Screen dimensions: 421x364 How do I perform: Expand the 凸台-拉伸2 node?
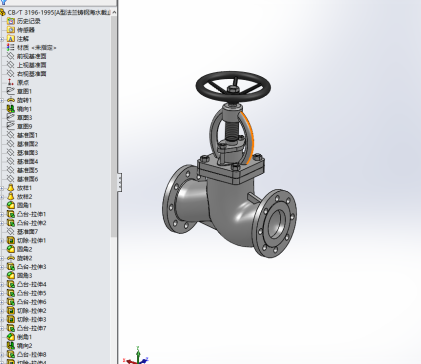click(x=2, y=223)
